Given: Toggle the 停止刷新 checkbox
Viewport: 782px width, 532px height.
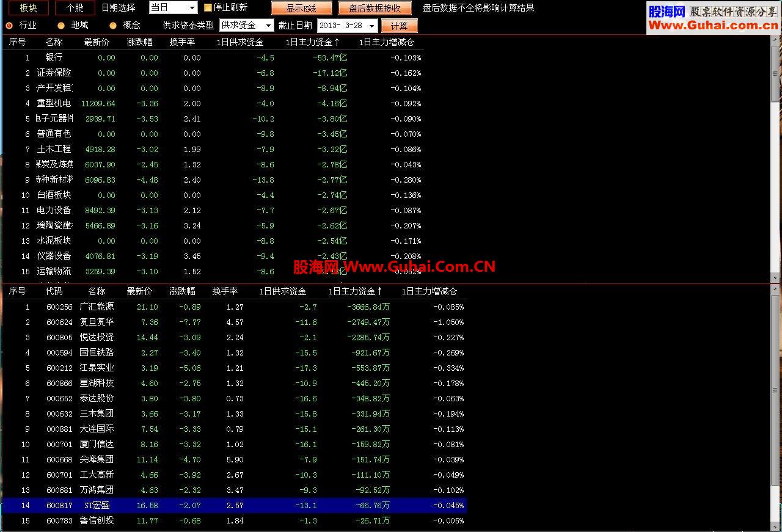Looking at the screenshot, I should point(208,8).
